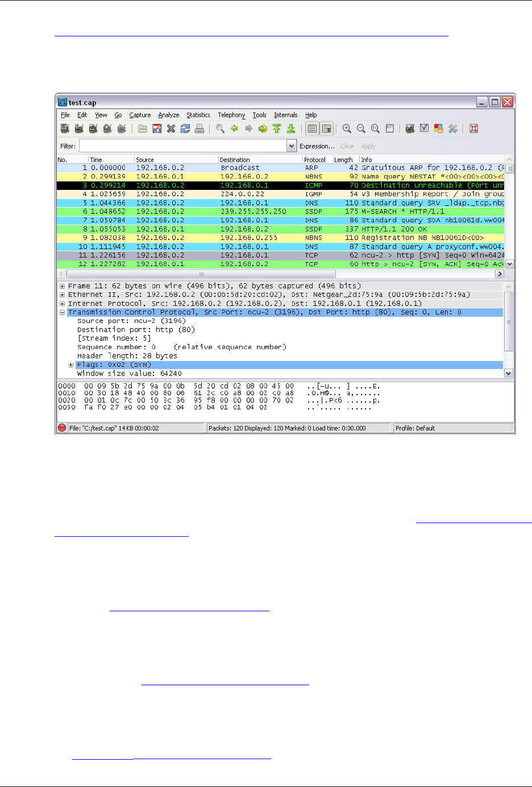Viewport: 532px width, 787px height.
Task: Select packet 6 SSDP M-SEARCH row
Action: (281, 212)
